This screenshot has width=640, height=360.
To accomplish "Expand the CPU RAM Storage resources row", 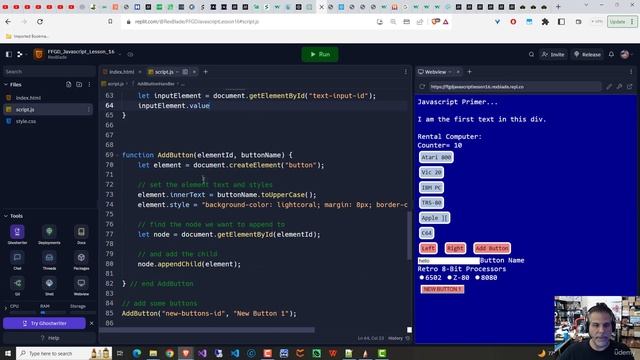I will [x=5, y=308].
